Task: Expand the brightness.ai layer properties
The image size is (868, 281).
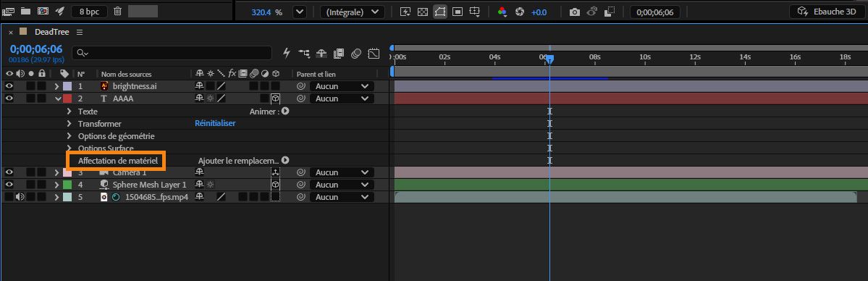Action: [x=56, y=86]
